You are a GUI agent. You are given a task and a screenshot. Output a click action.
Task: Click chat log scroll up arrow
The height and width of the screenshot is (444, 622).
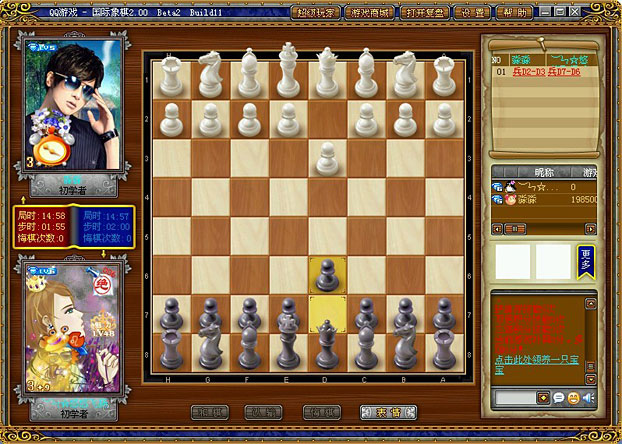tap(590, 304)
